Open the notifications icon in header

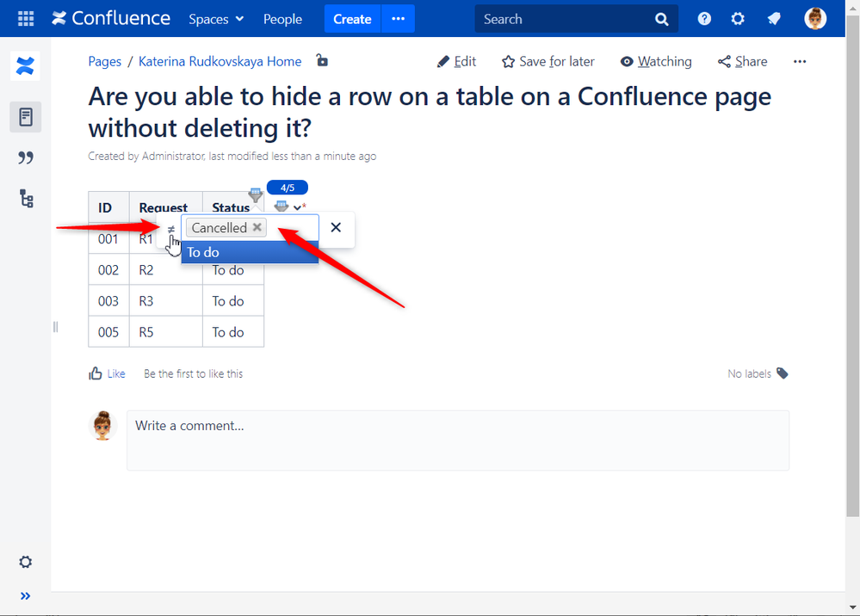tap(774, 19)
